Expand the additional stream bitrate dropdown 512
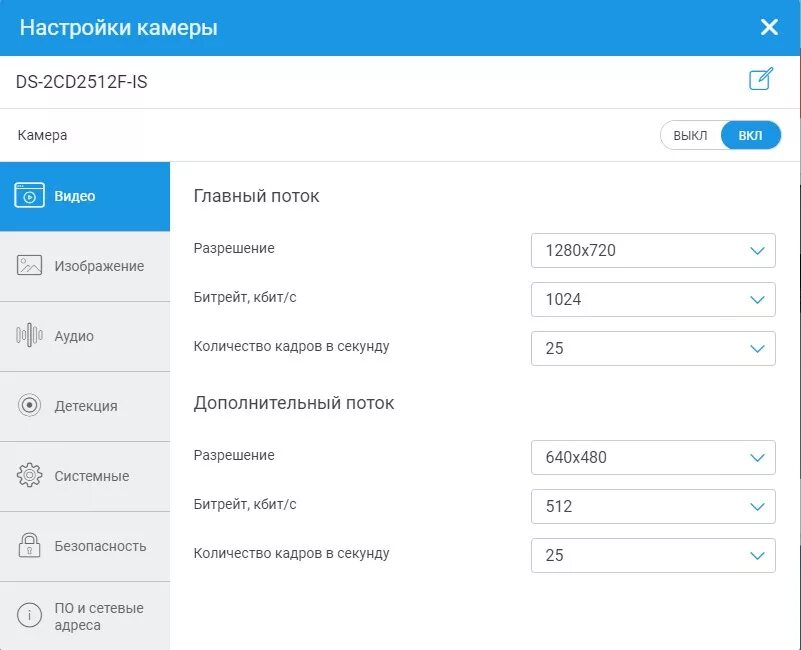 [x=653, y=506]
